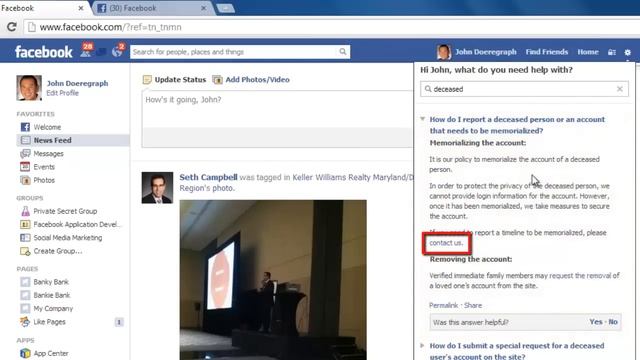Close the '(30) Facebook' tab
Screen dimensions: 640x360
click(x=203, y=8)
